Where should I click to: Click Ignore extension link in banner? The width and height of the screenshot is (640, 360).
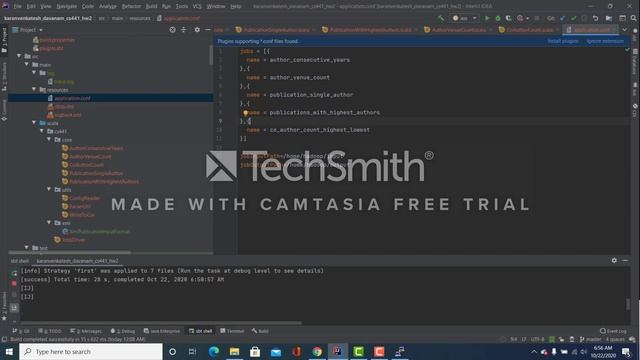pyautogui.click(x=605, y=41)
